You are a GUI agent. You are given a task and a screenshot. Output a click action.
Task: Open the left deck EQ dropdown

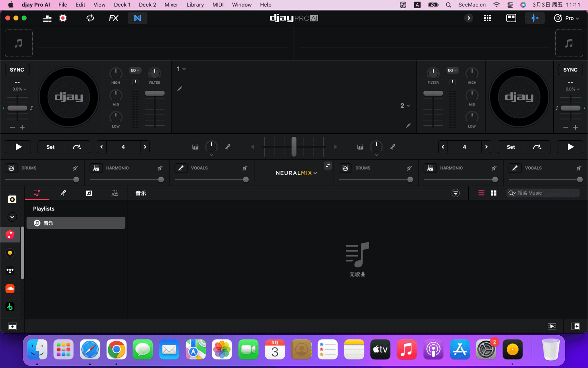pos(135,70)
